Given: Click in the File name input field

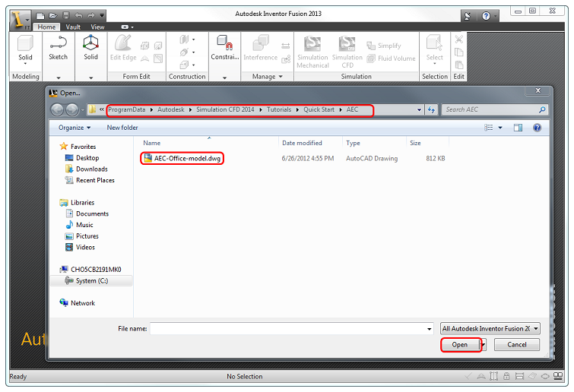Looking at the screenshot, I should 288,329.
